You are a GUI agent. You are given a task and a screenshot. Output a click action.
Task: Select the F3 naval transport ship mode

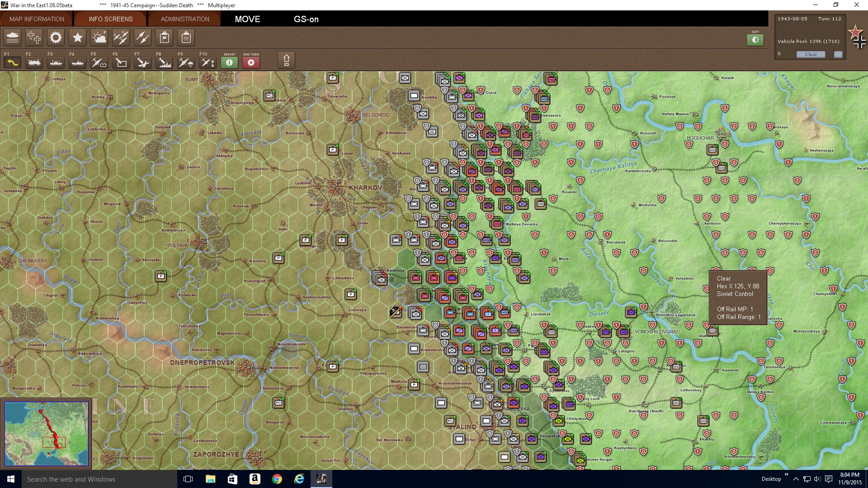tap(56, 63)
